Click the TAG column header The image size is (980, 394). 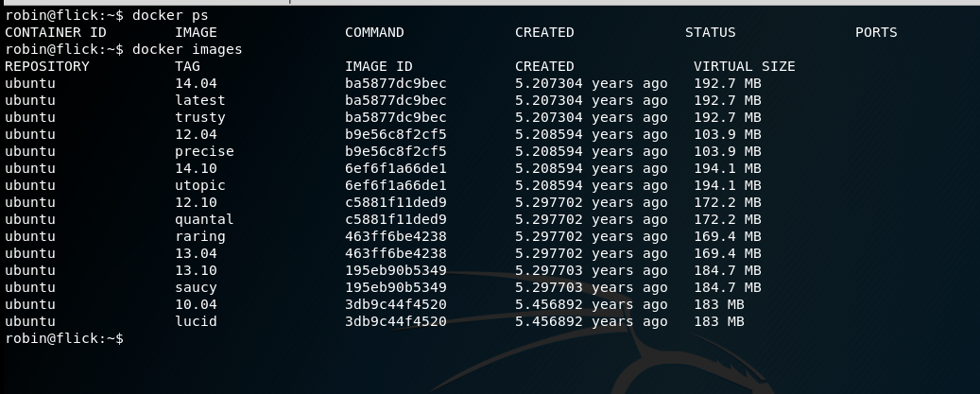pyautogui.click(x=187, y=66)
